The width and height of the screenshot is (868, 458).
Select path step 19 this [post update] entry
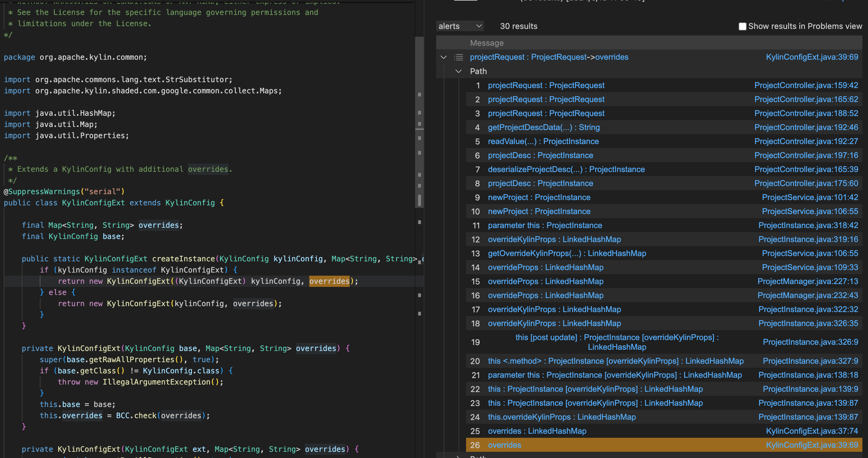(x=617, y=342)
